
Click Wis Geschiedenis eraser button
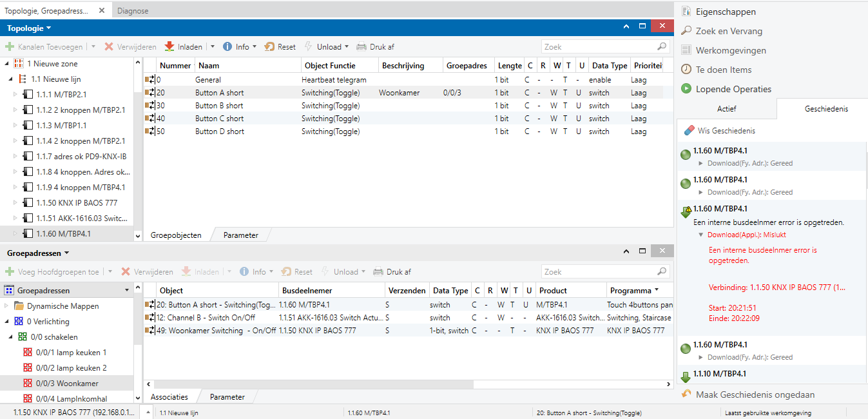click(x=719, y=131)
